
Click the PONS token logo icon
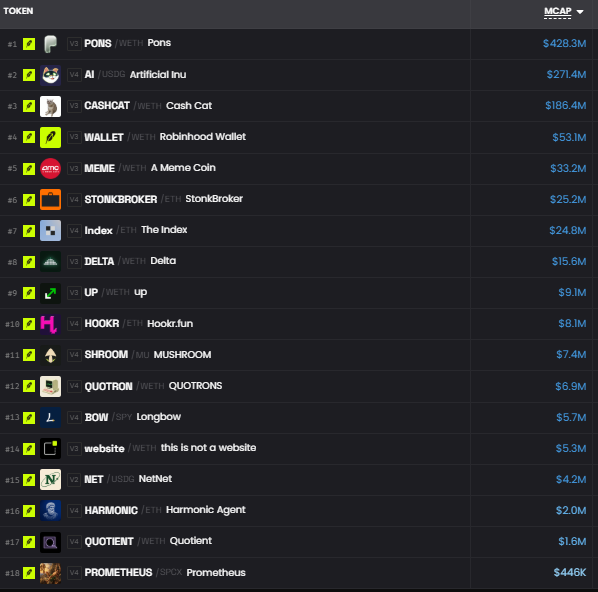tap(50, 44)
